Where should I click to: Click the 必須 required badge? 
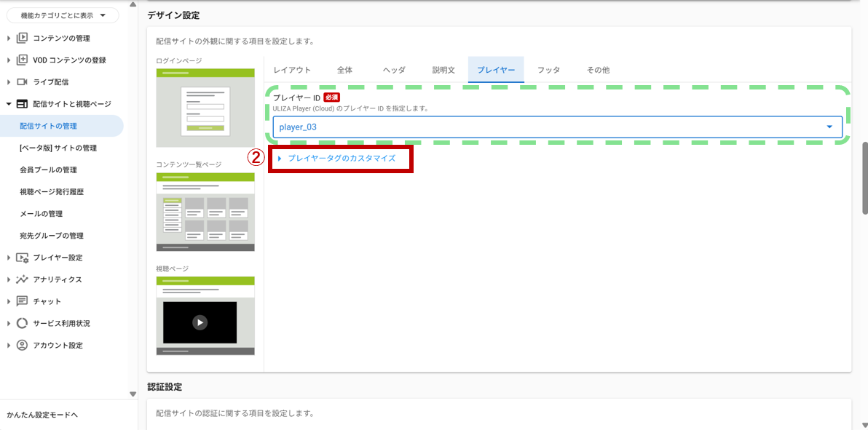click(331, 97)
